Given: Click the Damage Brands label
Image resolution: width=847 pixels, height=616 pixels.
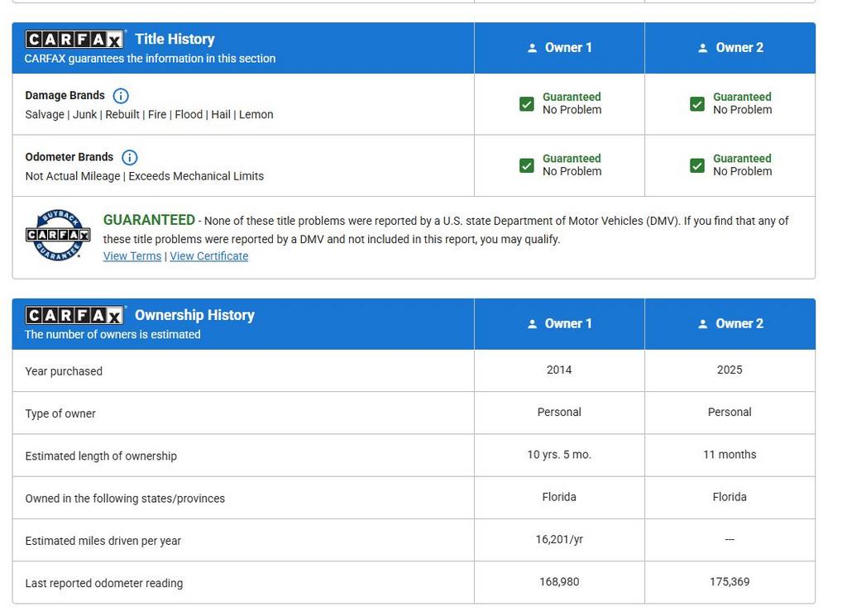Looking at the screenshot, I should (65, 96).
